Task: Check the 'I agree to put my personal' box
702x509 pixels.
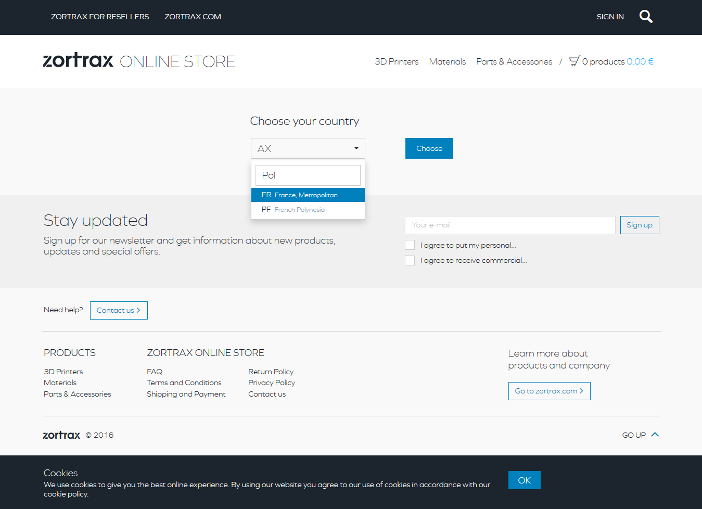Action: point(410,245)
